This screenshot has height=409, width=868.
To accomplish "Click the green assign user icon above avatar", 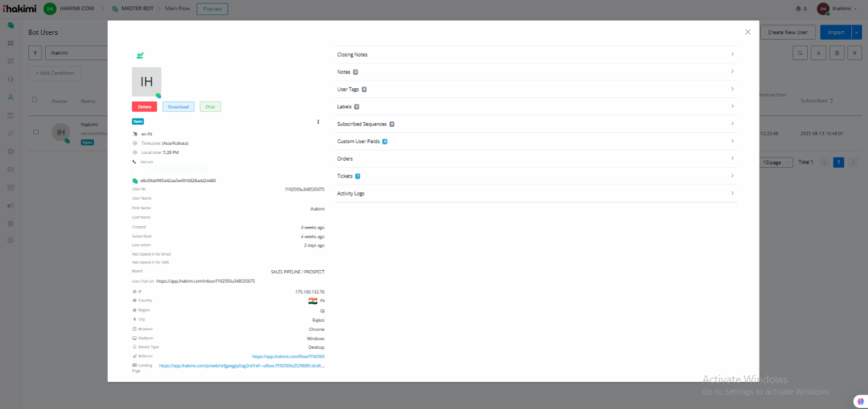I will tap(140, 55).
